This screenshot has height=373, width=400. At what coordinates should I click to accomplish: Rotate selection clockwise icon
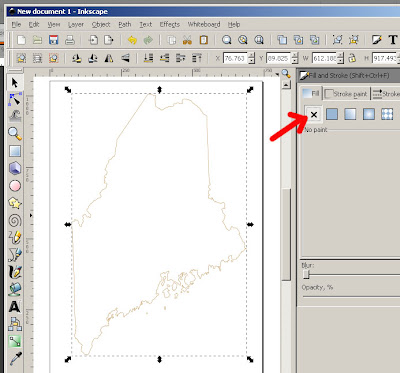pos(93,58)
